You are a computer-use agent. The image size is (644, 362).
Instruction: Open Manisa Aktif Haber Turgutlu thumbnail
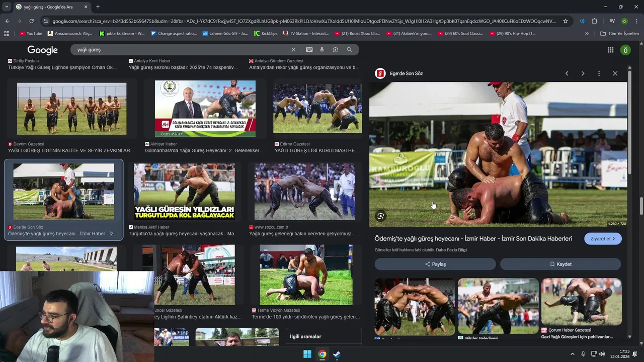pos(184,192)
